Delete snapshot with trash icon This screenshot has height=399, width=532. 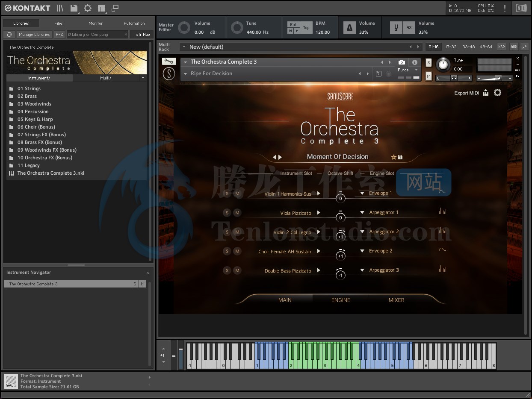coord(388,73)
